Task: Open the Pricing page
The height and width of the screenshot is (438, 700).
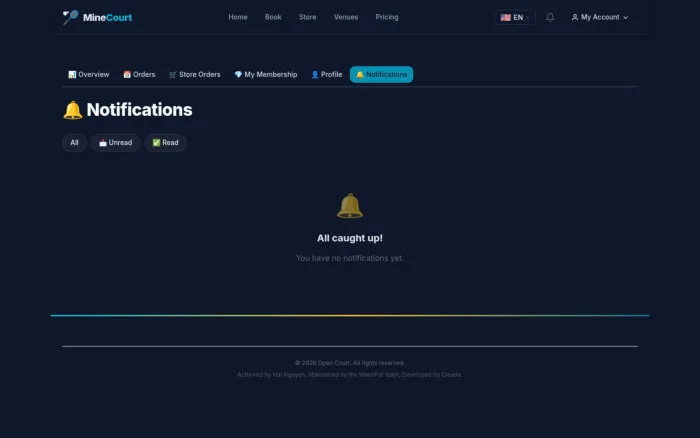Action: coord(387,17)
